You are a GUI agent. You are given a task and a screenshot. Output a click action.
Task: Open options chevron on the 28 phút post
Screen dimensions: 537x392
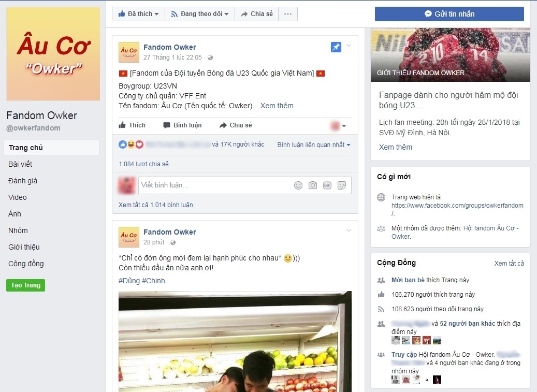tap(349, 230)
